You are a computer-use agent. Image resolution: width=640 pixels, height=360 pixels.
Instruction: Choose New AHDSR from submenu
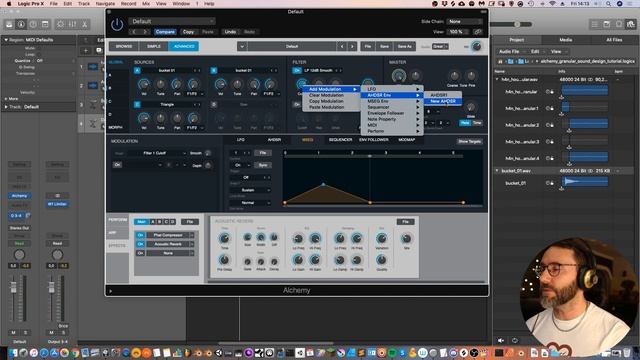tap(443, 101)
